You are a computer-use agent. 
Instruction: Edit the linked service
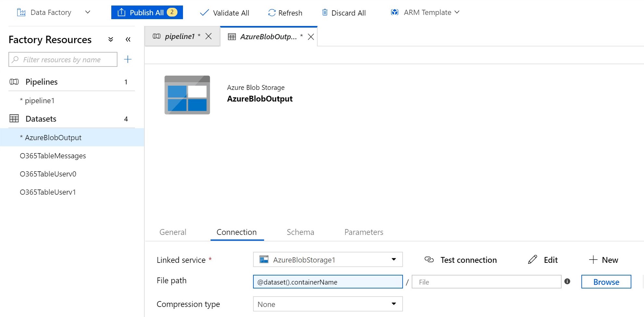click(x=543, y=260)
